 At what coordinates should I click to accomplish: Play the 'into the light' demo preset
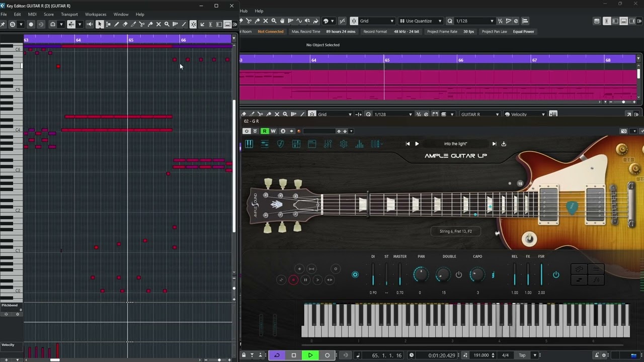tap(417, 144)
